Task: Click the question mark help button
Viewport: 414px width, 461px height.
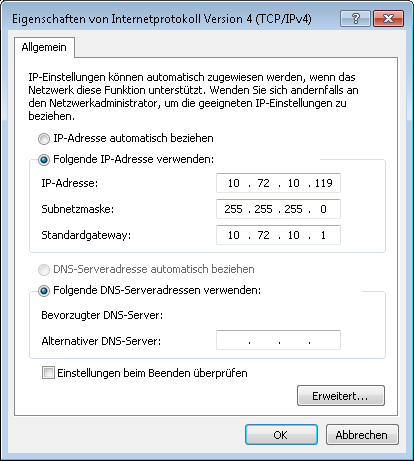Action: pos(355,18)
